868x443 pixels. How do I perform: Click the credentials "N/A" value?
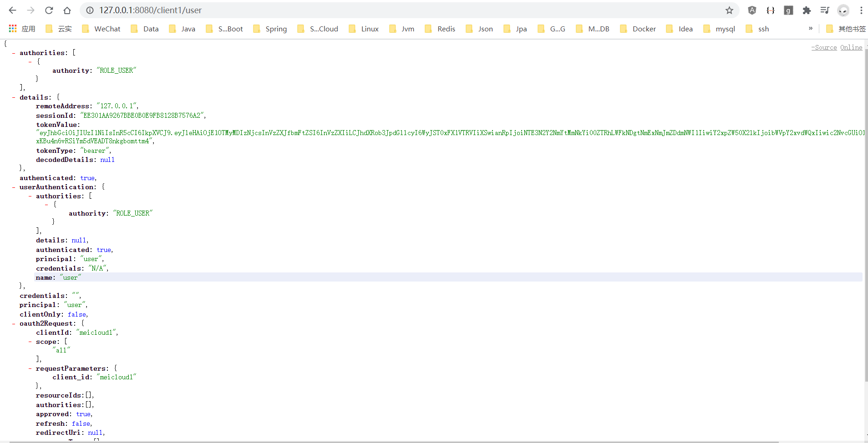coord(98,268)
